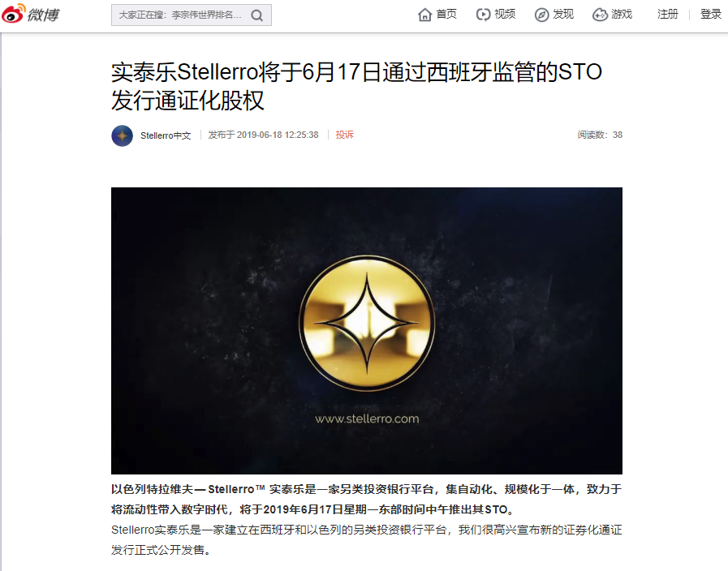Click the video play icon
The image size is (728, 571).
click(x=483, y=15)
